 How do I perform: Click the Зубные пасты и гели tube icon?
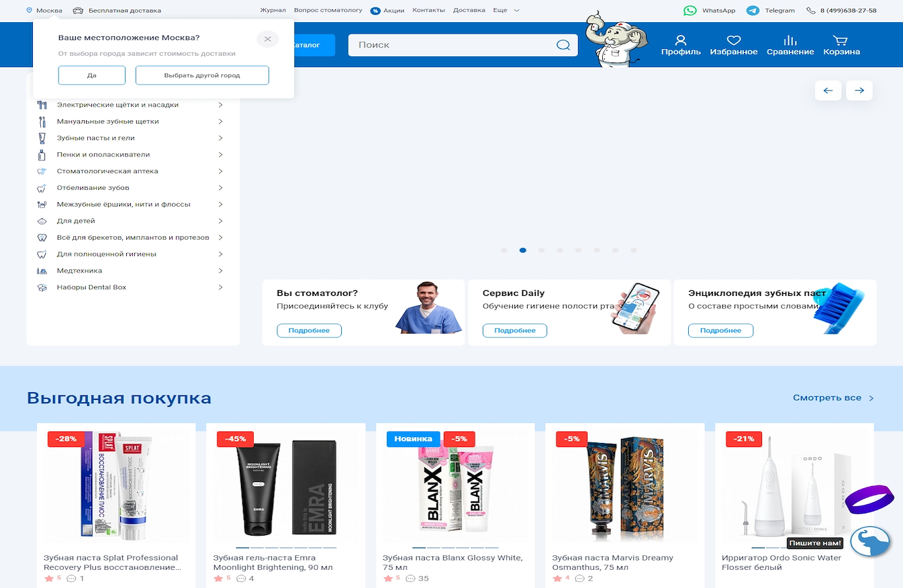coord(42,138)
